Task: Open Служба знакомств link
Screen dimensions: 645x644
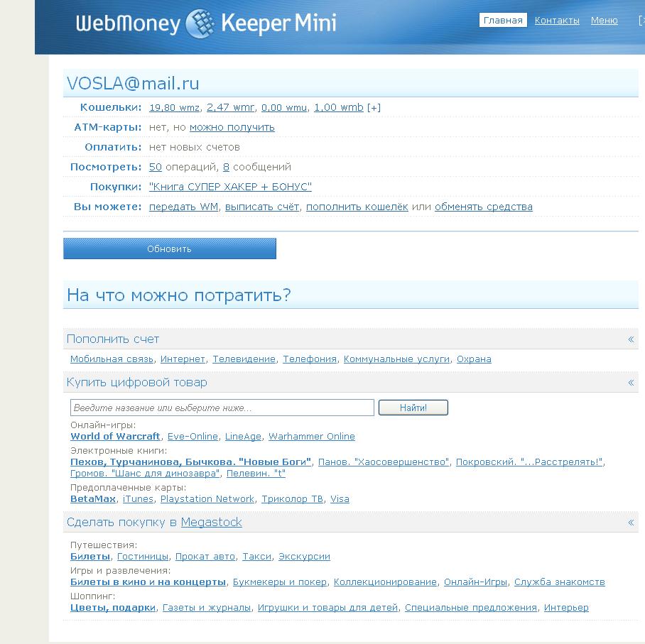Action: (x=560, y=582)
